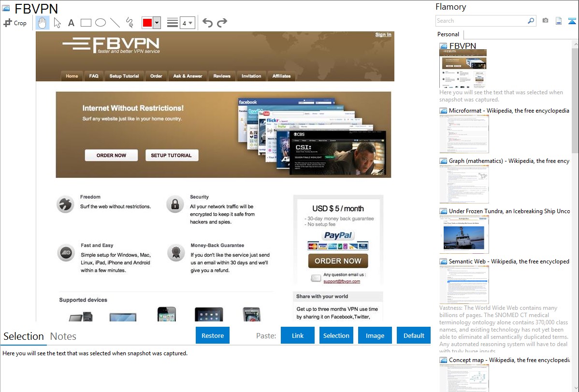Click the search magnifier icon

click(531, 21)
